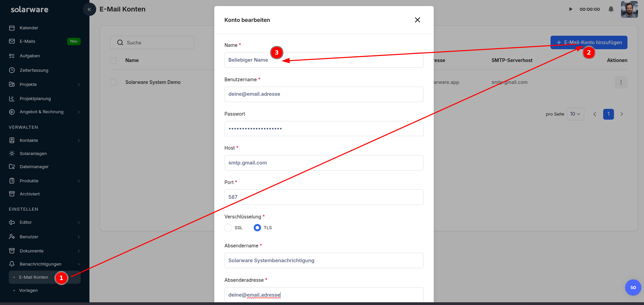
Task: Click the search magnifier icon
Action: (x=120, y=42)
